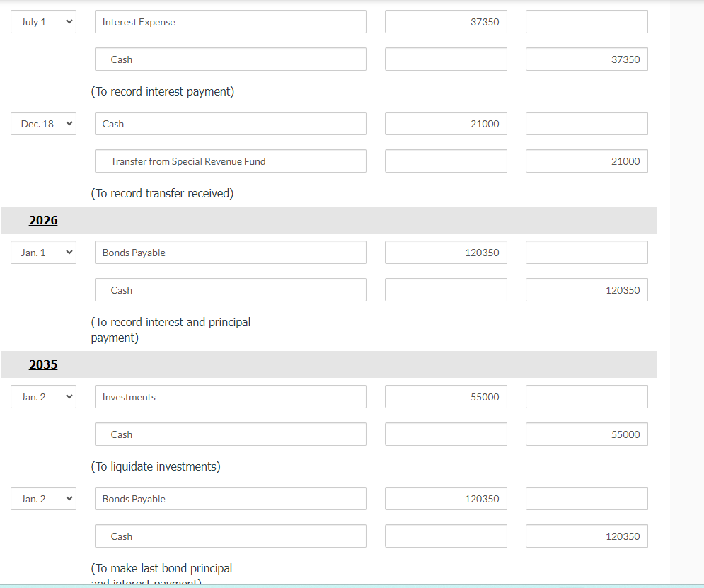Open the Jan. 1 date dropdown under 2026
Viewport: 704px width, 588px height.
tap(42, 252)
